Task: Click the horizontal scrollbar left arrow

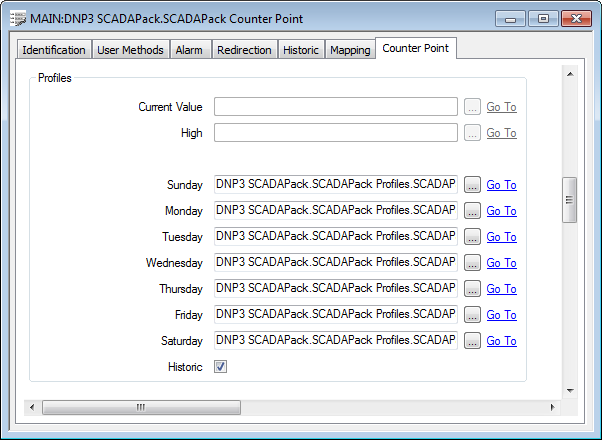Action: tap(32, 407)
